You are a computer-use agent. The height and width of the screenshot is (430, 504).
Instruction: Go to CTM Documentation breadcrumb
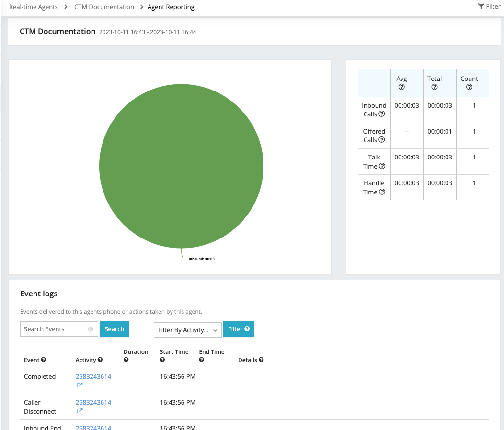point(104,7)
